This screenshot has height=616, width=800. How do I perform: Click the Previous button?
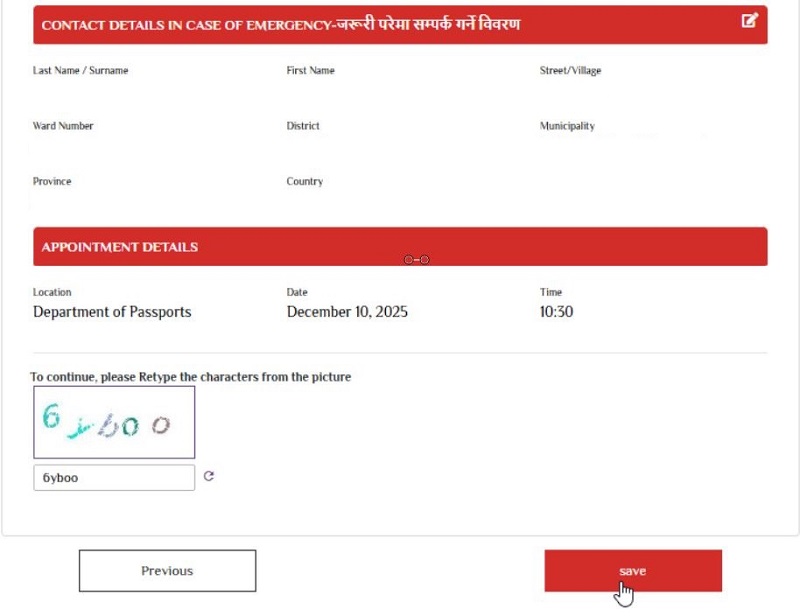[167, 570]
